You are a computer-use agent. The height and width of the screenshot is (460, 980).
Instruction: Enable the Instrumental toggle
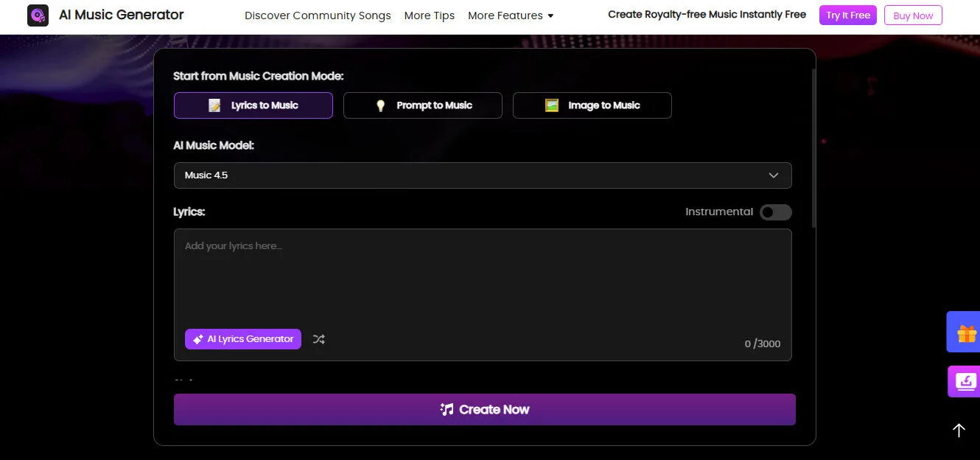[x=775, y=212]
